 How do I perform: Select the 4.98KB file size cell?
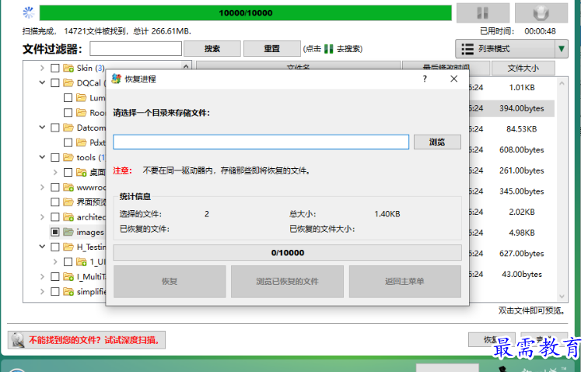[x=522, y=233]
